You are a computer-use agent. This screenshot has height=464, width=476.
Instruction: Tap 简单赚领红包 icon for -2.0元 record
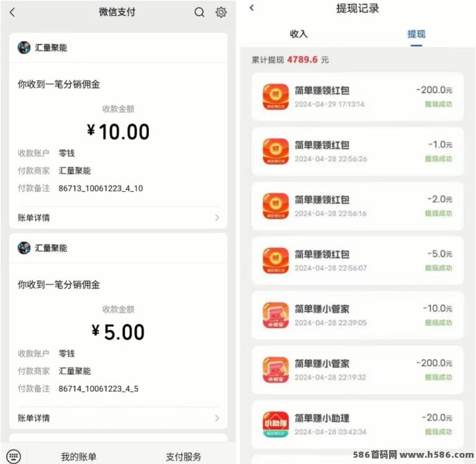(x=276, y=206)
